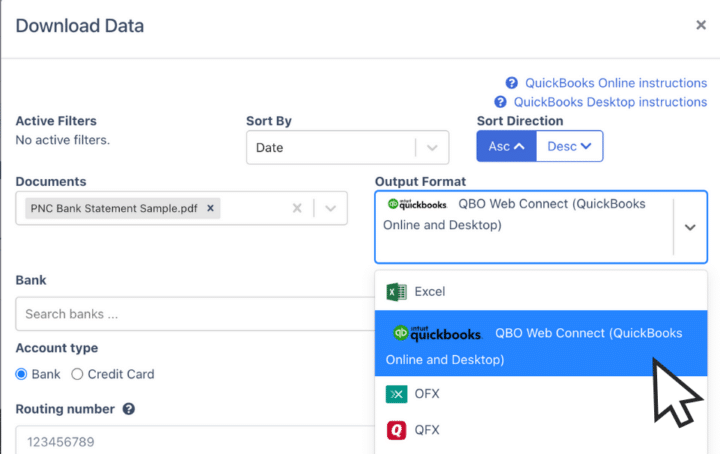Expand the Documents dropdown arrow
The width and height of the screenshot is (720, 454).
[x=331, y=208]
